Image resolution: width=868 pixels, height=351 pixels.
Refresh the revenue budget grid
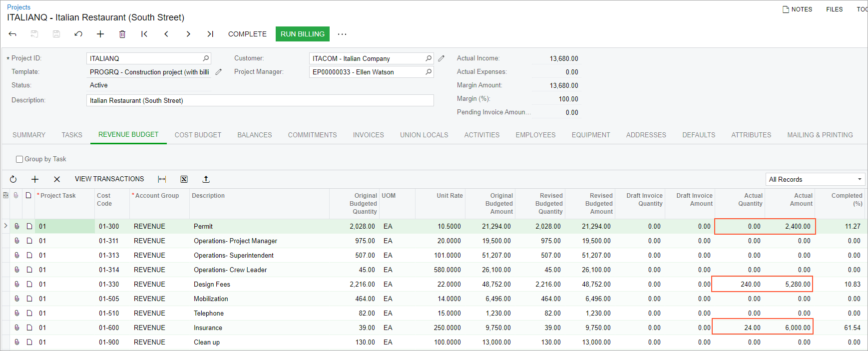[x=13, y=179]
